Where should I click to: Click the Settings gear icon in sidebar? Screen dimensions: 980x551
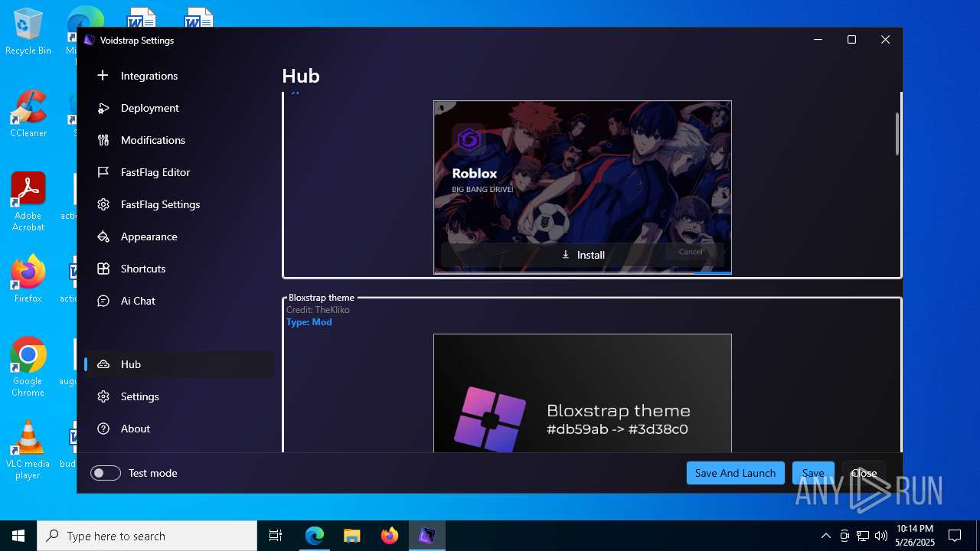coord(103,396)
